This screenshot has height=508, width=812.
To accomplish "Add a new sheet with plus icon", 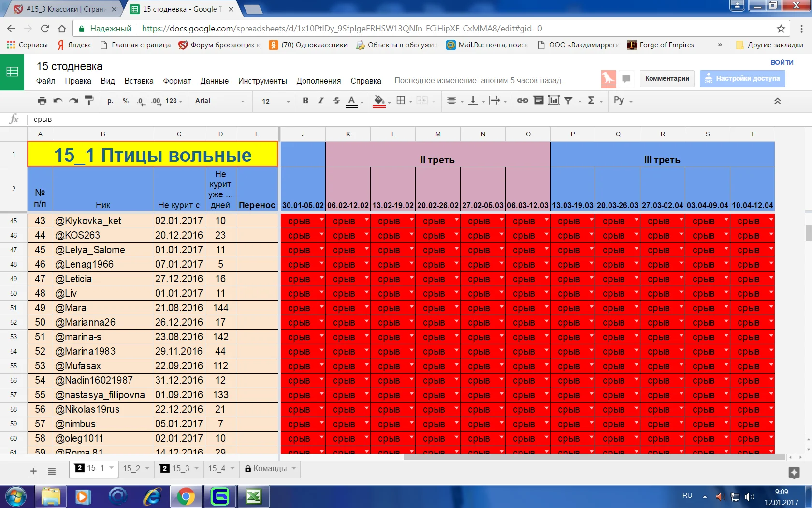I will (x=33, y=471).
